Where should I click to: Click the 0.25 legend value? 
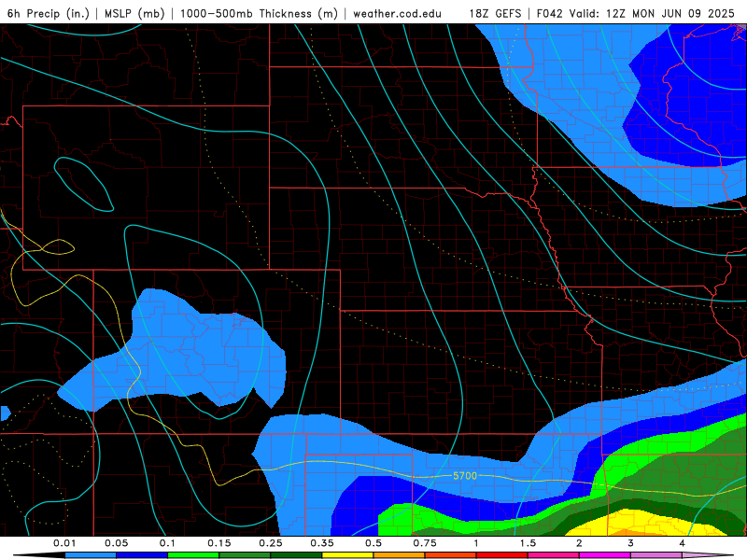click(271, 543)
